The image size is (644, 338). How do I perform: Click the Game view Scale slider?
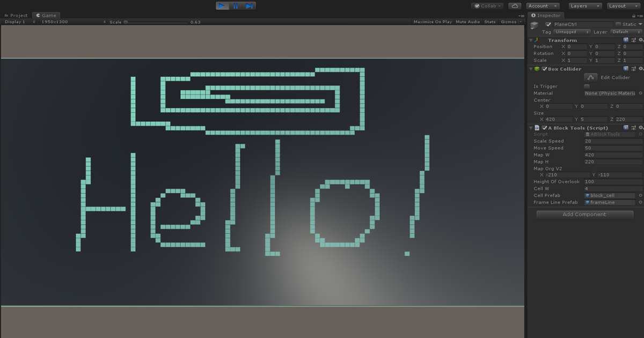coord(156,22)
